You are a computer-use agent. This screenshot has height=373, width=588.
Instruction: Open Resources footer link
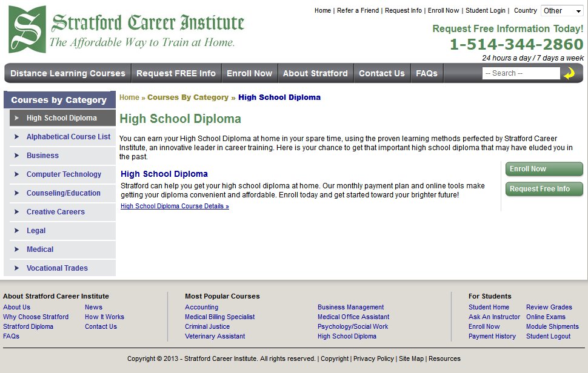point(444,358)
